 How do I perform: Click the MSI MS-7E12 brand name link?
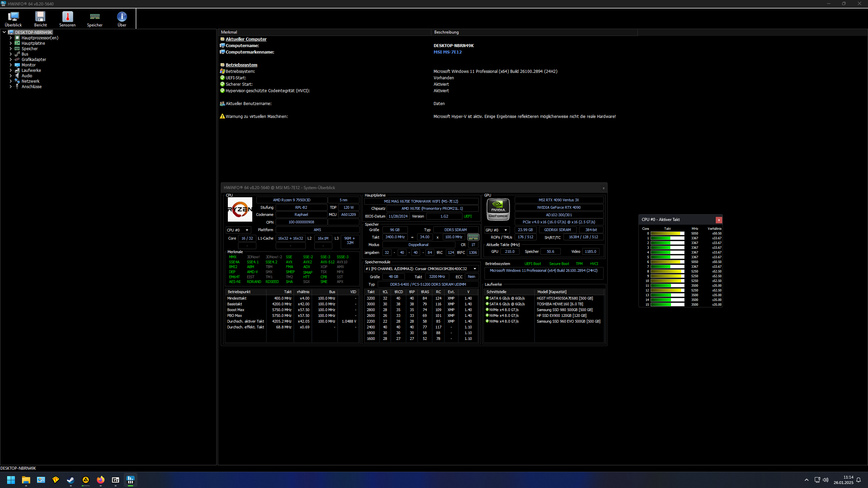click(448, 52)
